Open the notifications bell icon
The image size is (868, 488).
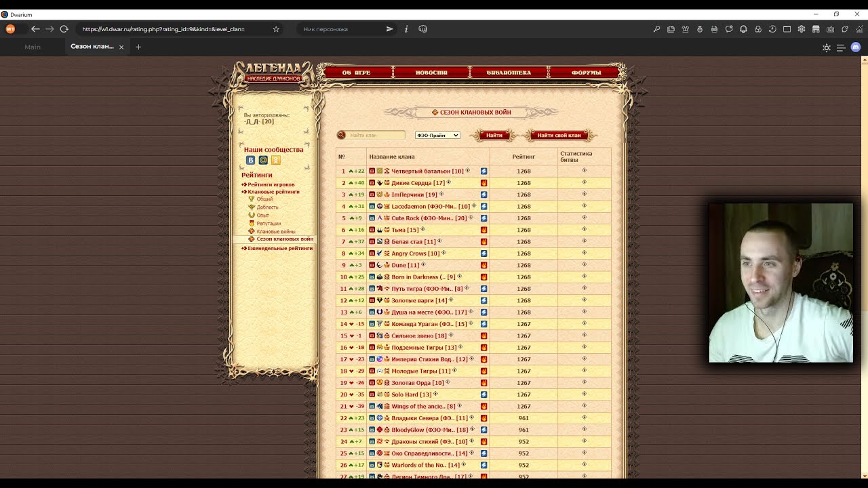click(743, 29)
